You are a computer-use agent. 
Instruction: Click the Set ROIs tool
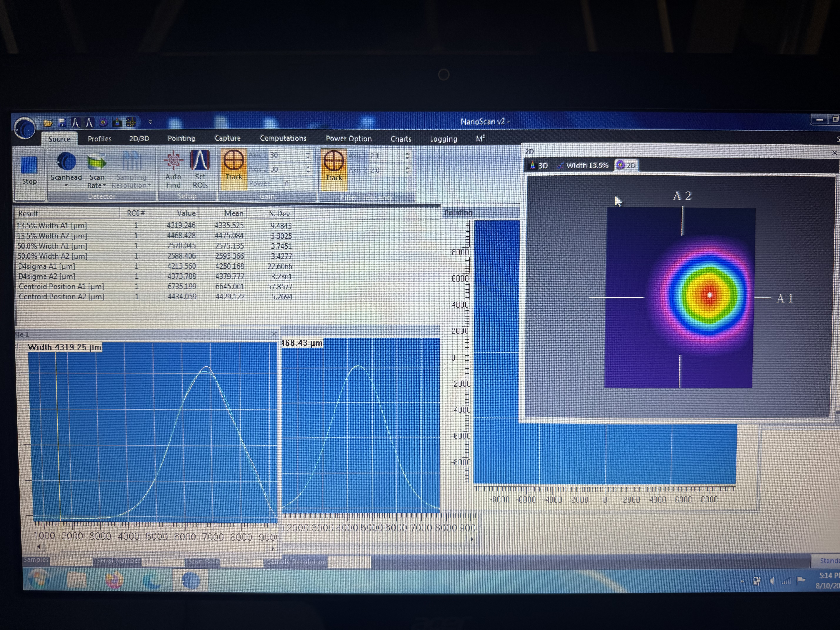click(200, 169)
